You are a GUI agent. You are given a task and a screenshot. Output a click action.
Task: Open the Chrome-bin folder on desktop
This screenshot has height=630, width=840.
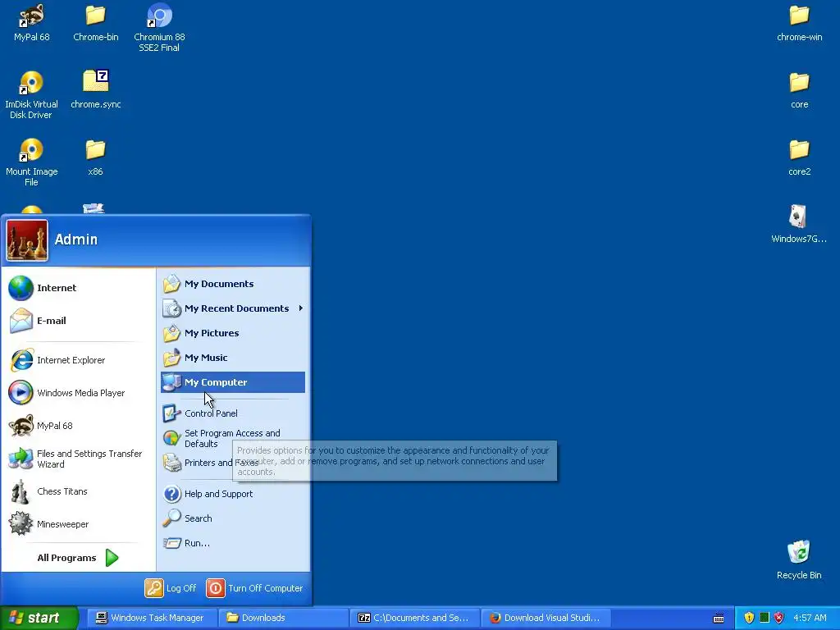tap(95, 23)
